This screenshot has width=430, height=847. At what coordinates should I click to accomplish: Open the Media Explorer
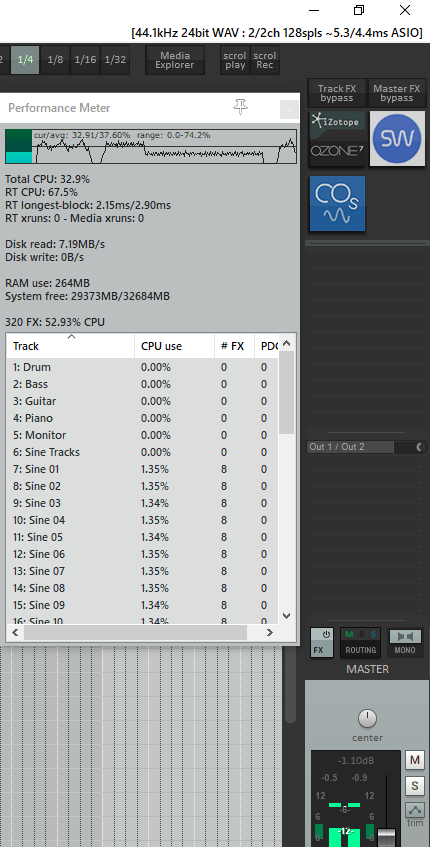click(174, 60)
